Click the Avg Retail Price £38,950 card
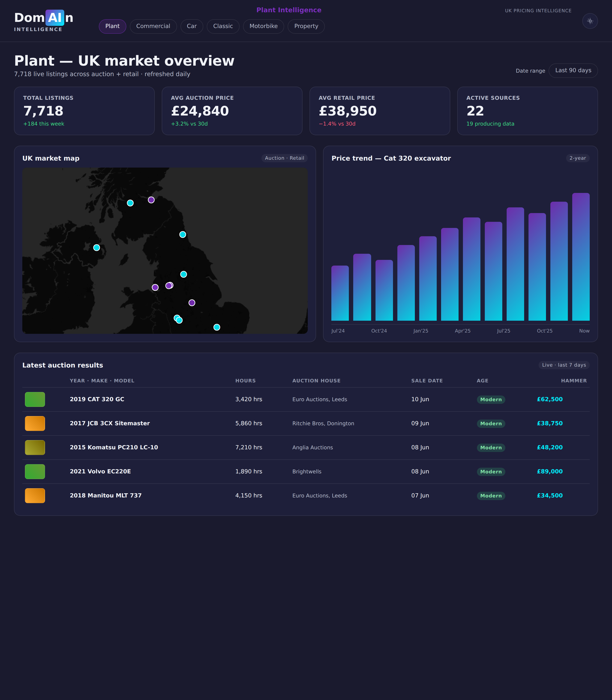The width and height of the screenshot is (612, 700). [x=380, y=111]
